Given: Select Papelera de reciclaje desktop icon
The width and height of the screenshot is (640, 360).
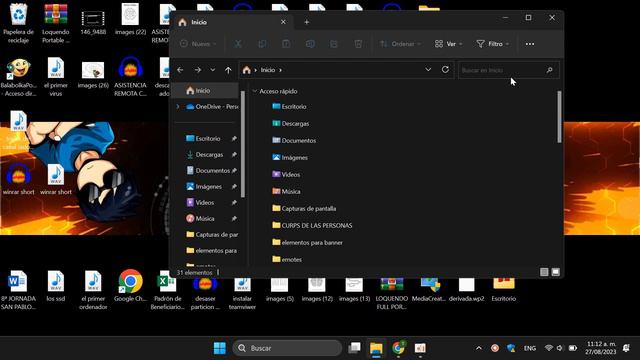Looking at the screenshot, I should click(18, 24).
